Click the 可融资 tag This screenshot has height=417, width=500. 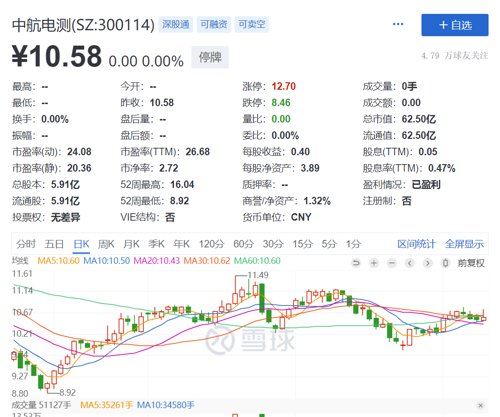(214, 24)
